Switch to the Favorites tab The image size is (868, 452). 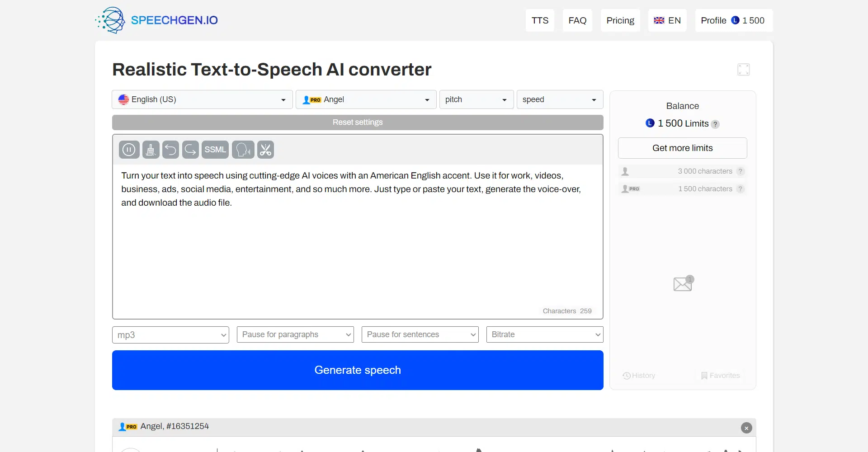click(x=720, y=376)
